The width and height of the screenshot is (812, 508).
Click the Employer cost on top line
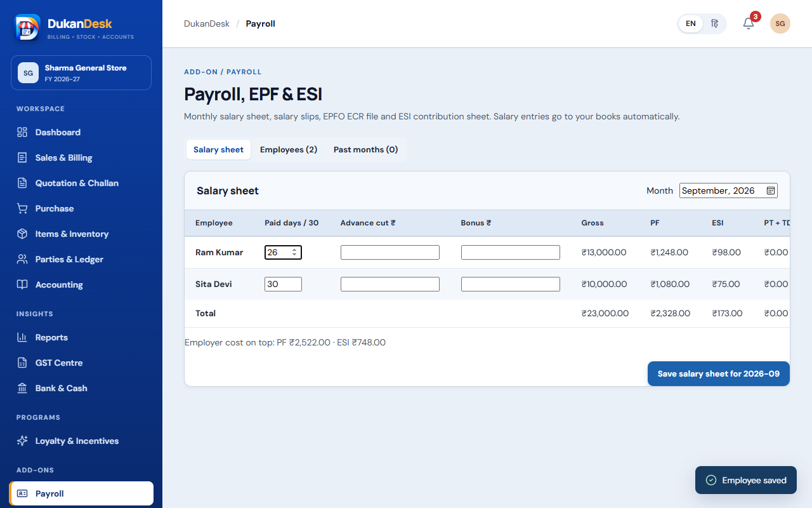coord(285,342)
